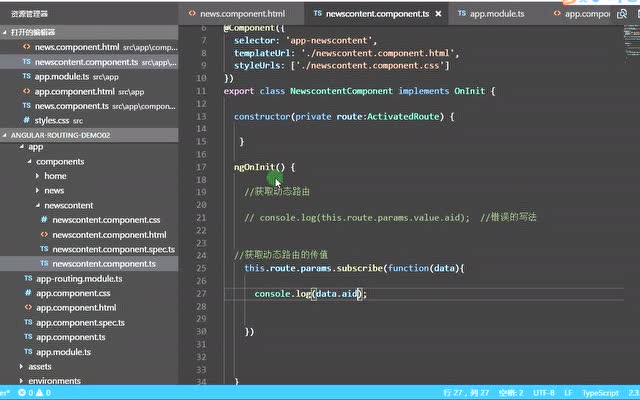Click TS icon beside app.component.spec.ts
640x400 pixels.
[x=28, y=322]
